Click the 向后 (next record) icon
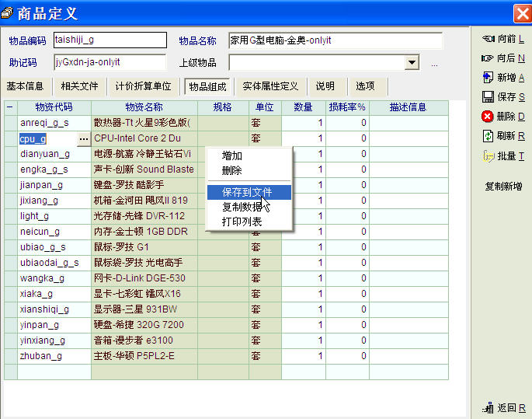This screenshot has width=532, height=419. tap(488, 58)
